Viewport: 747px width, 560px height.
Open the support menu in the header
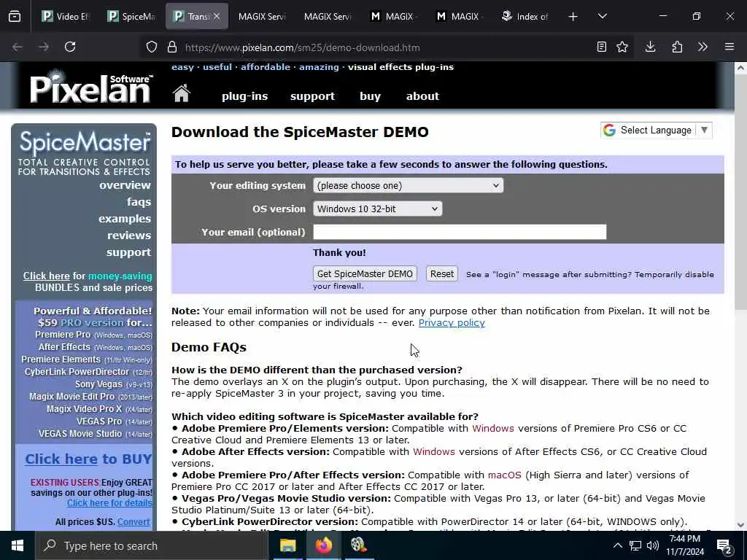pos(312,96)
